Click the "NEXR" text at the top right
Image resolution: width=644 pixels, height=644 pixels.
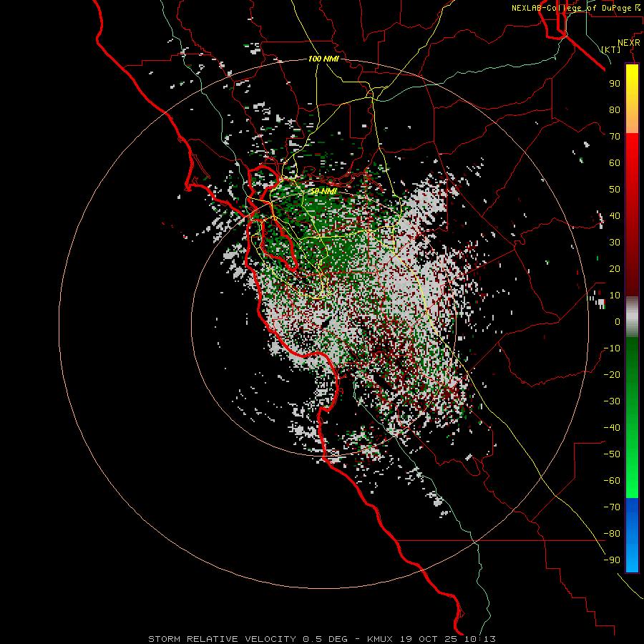pyautogui.click(x=629, y=43)
